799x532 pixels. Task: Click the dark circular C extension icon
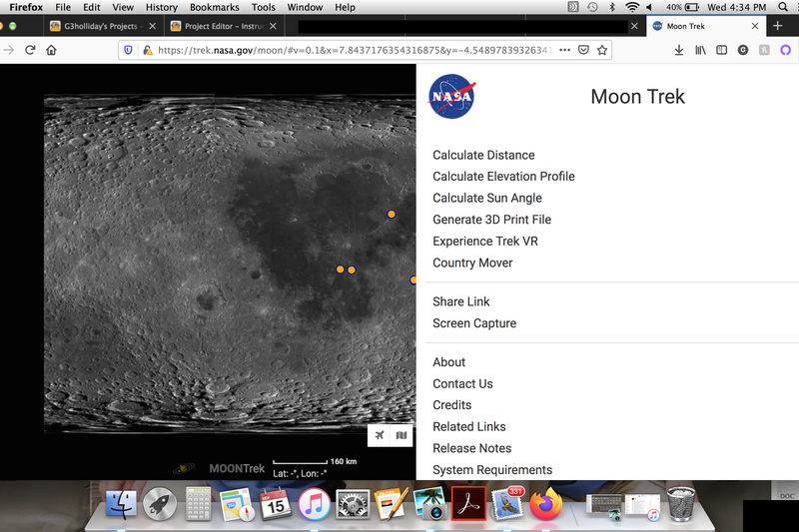coord(743,50)
